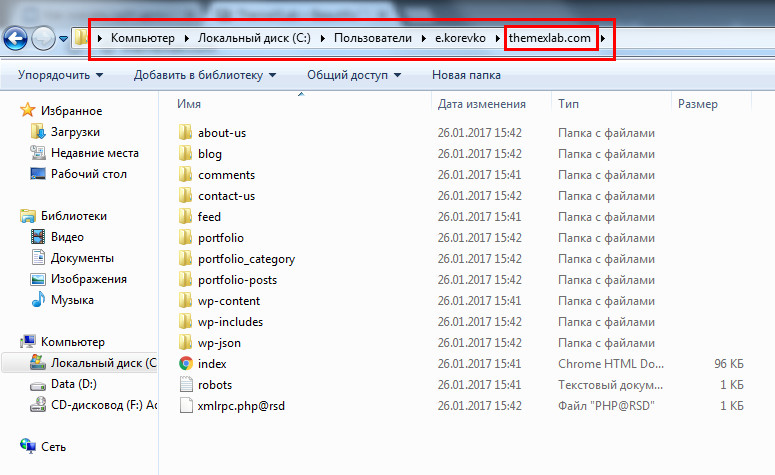Select the robots text document icon
The width and height of the screenshot is (775, 475).
[x=186, y=385]
